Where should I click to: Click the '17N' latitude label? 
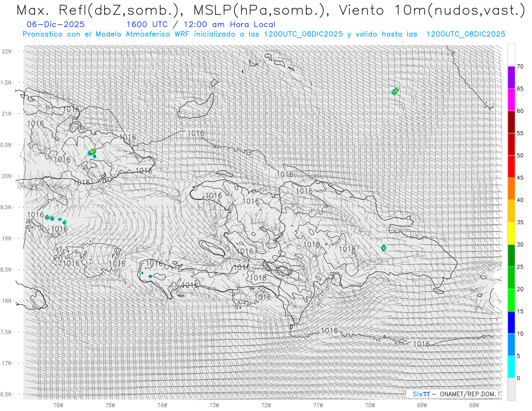6,363
